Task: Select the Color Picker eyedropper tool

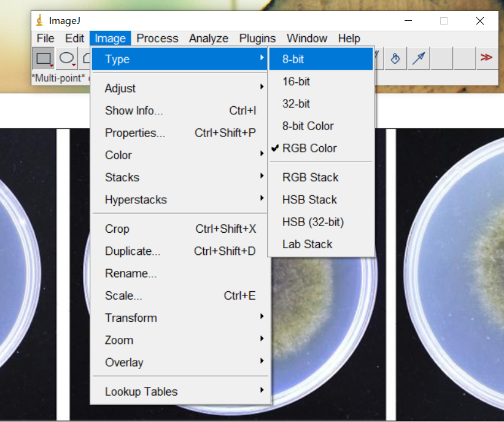Action: [x=419, y=58]
